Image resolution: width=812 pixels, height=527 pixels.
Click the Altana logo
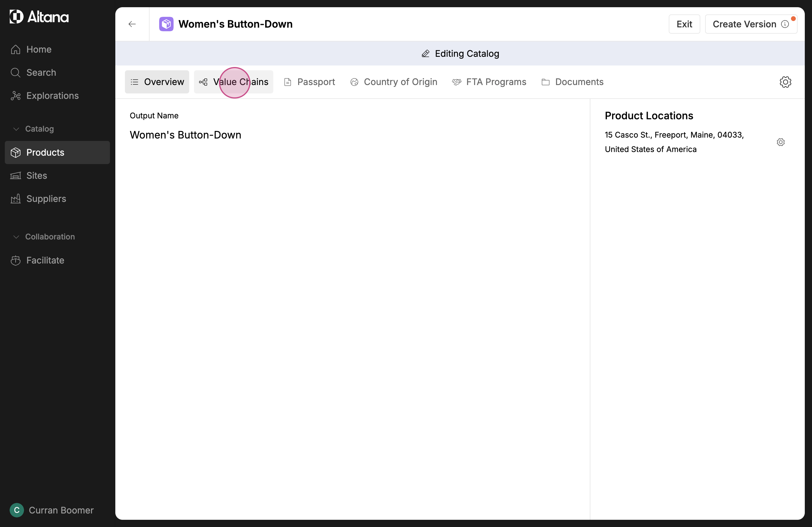pos(39,17)
